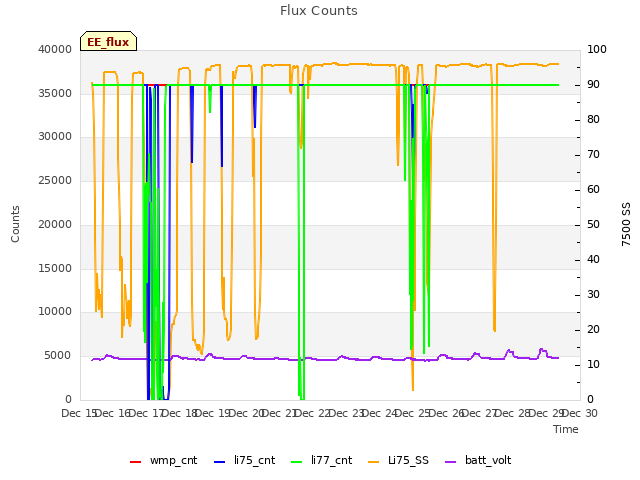Click the 50 tick on right axis

pyautogui.click(x=593, y=224)
